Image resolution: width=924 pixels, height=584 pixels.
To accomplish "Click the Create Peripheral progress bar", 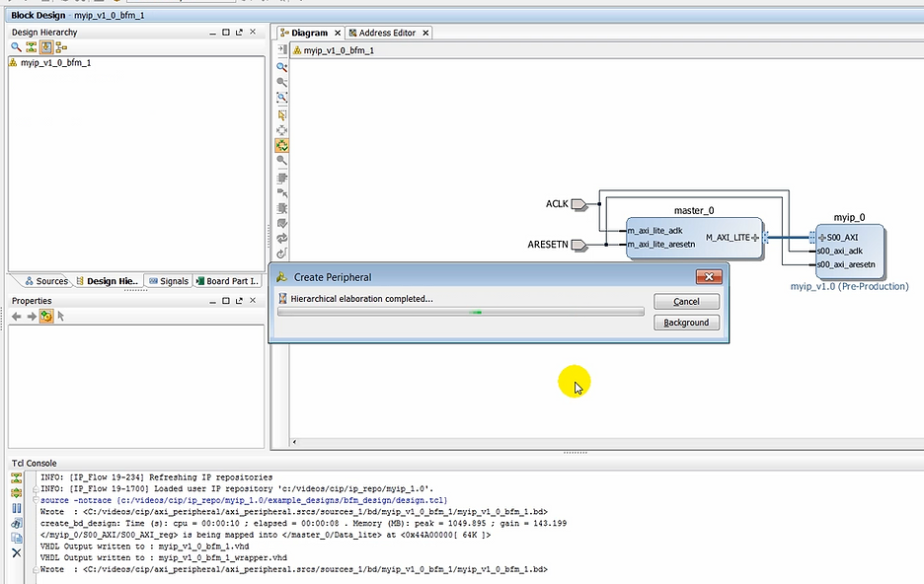I will 460,312.
